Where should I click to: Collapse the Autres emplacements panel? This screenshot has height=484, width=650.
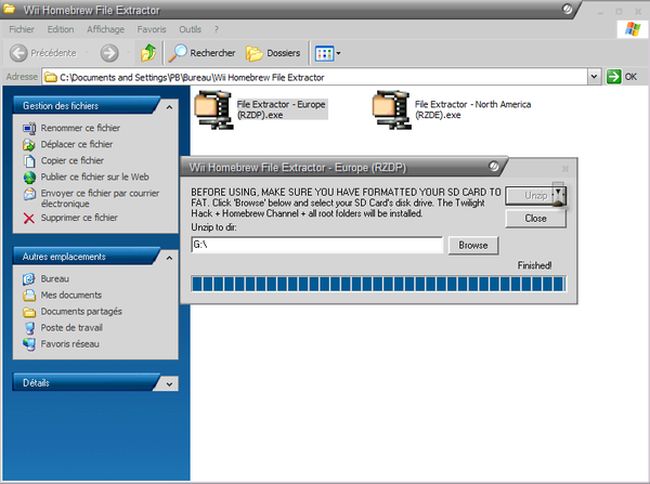coord(169,258)
